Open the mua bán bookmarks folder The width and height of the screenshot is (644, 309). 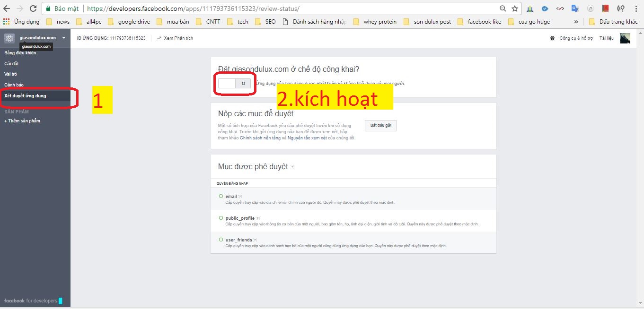(172, 22)
